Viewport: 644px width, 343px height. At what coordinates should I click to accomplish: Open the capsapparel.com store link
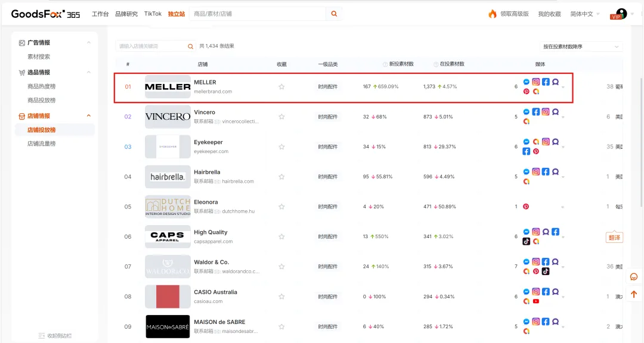(213, 241)
